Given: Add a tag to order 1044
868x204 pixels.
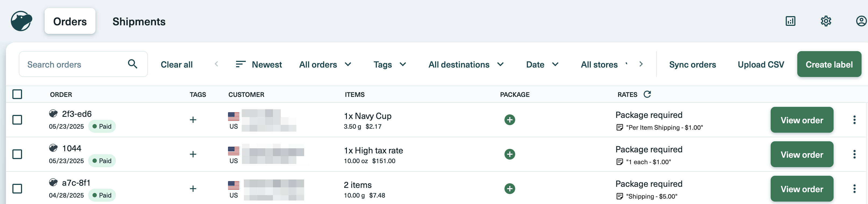Looking at the screenshot, I should click(193, 154).
